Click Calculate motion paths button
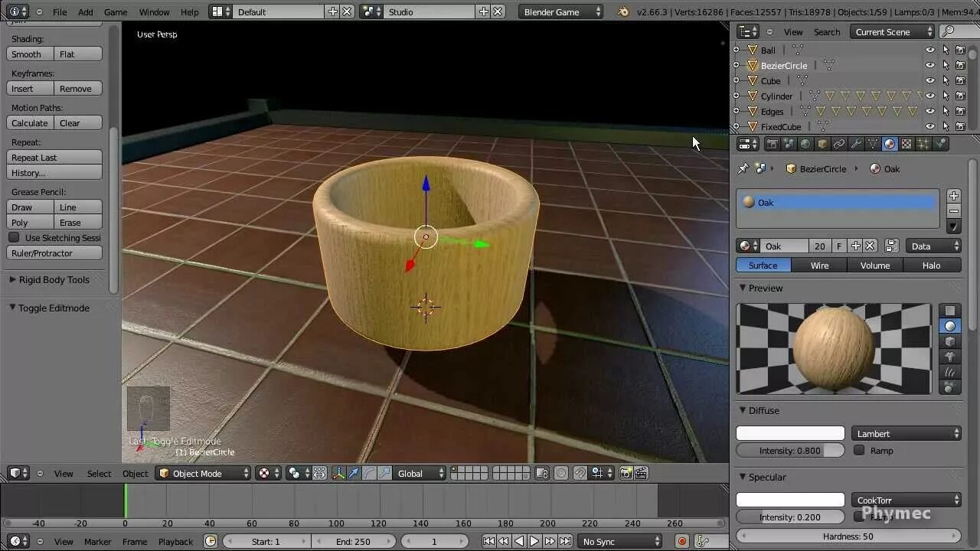Screen dimensions: 980x551 tap(30, 122)
